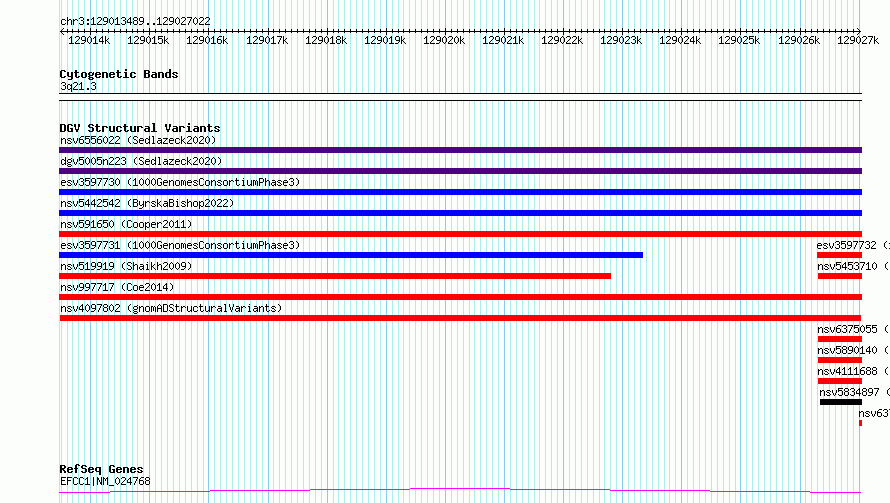This screenshot has width=890, height=503.
Task: Click the 129025k ruler tick label
Action: [739, 40]
